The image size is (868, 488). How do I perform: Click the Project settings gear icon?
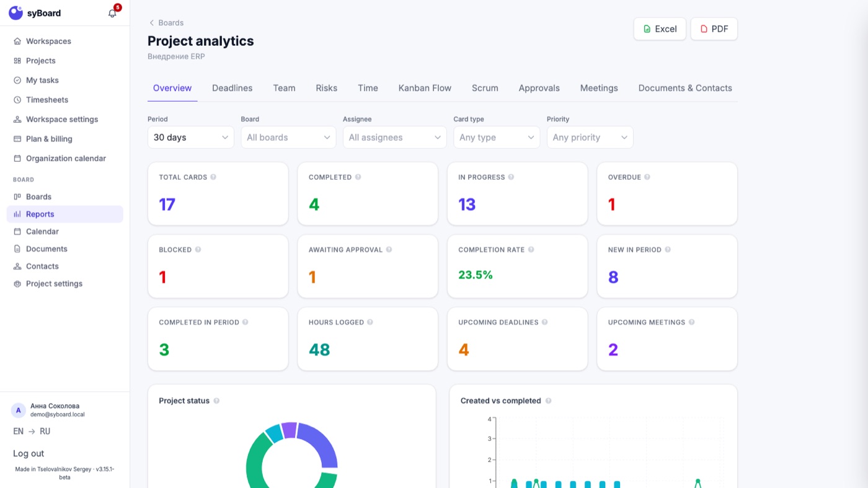tap(17, 283)
